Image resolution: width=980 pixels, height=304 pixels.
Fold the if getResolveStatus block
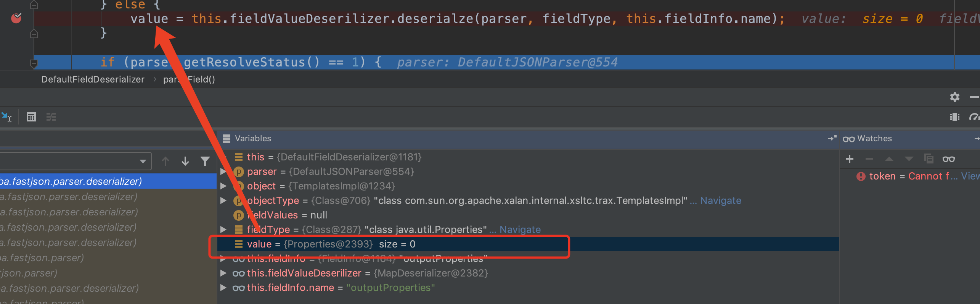(34, 63)
